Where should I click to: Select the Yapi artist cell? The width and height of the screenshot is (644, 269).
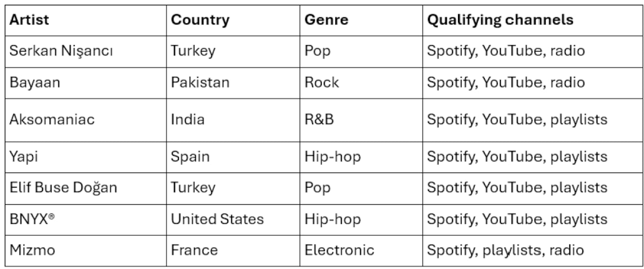click(x=86, y=157)
